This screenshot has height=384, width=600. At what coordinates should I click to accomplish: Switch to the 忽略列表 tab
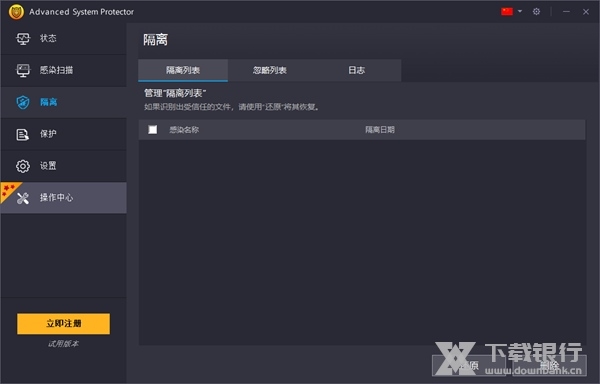[x=270, y=70]
